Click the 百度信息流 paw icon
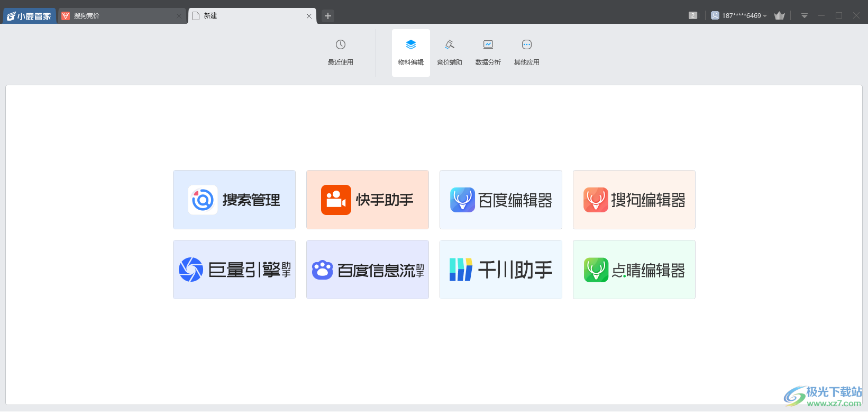The image size is (868, 412). [x=322, y=270]
